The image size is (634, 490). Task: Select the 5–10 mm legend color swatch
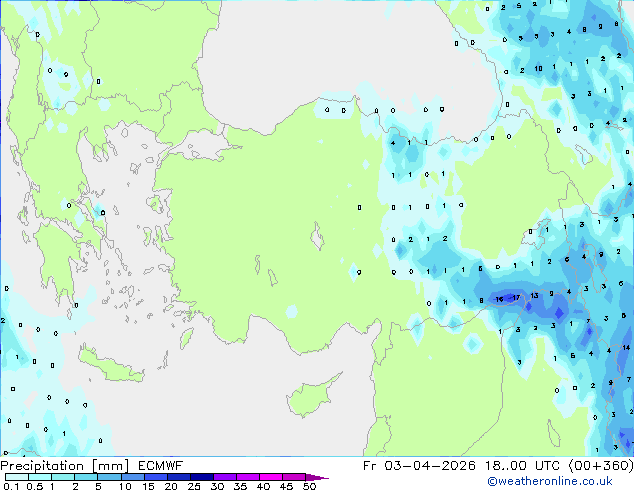tap(109, 477)
